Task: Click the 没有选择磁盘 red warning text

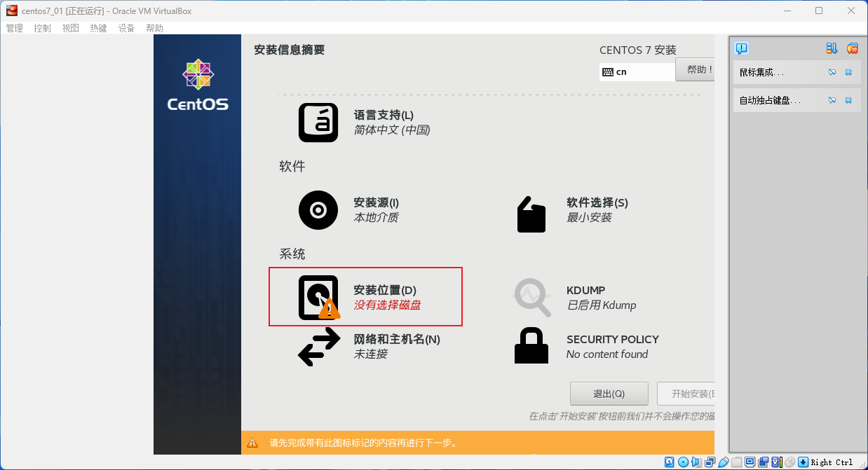Action: [x=387, y=305]
